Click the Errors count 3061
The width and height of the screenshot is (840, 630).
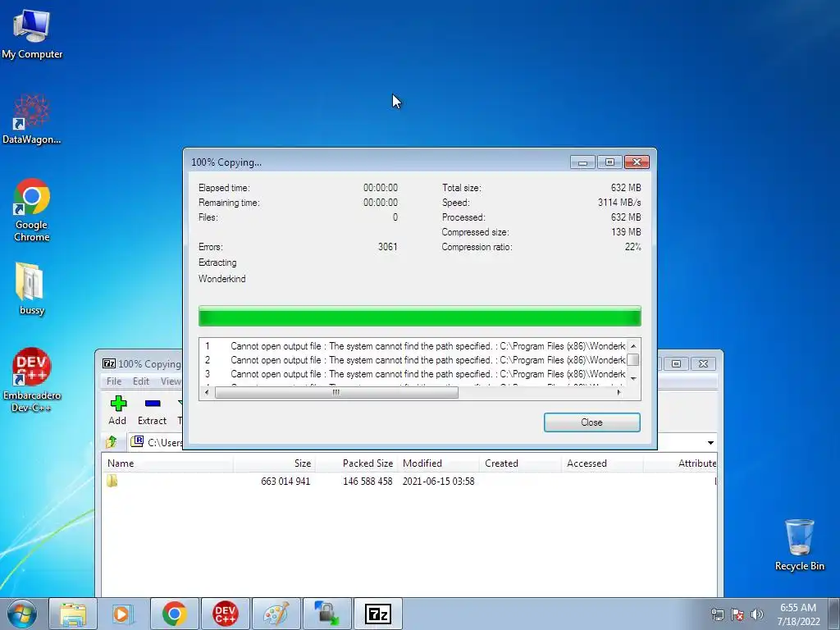[388, 247]
